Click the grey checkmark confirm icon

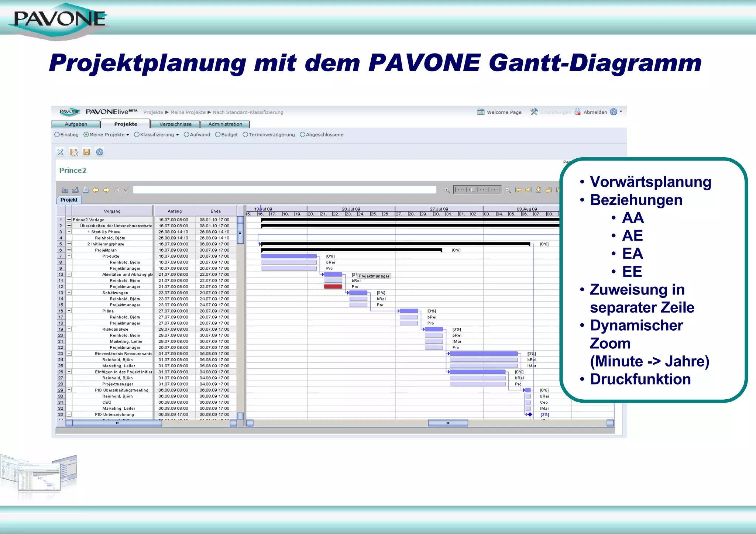point(127,190)
